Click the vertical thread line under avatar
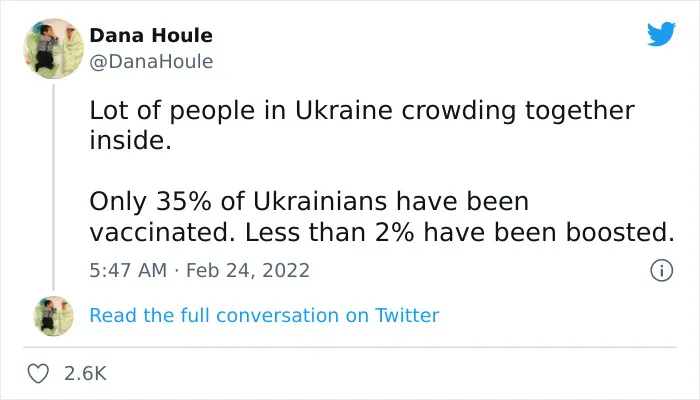 54,188
